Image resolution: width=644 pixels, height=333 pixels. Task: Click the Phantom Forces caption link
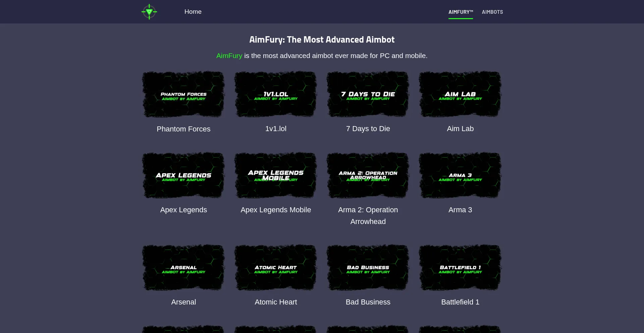tap(183, 129)
